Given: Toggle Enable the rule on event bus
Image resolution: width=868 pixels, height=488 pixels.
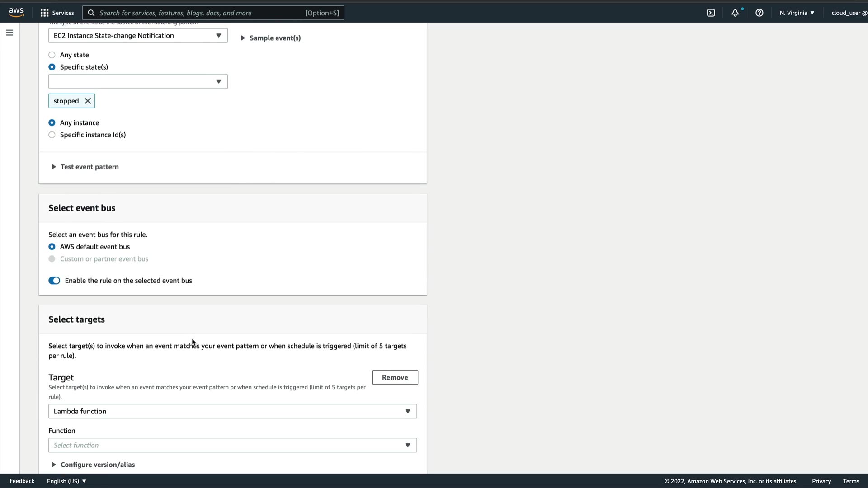Looking at the screenshot, I should (54, 281).
